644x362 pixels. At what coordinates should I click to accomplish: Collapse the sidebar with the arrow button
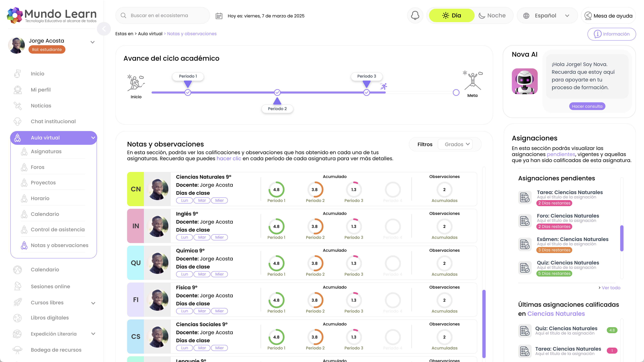(x=104, y=29)
